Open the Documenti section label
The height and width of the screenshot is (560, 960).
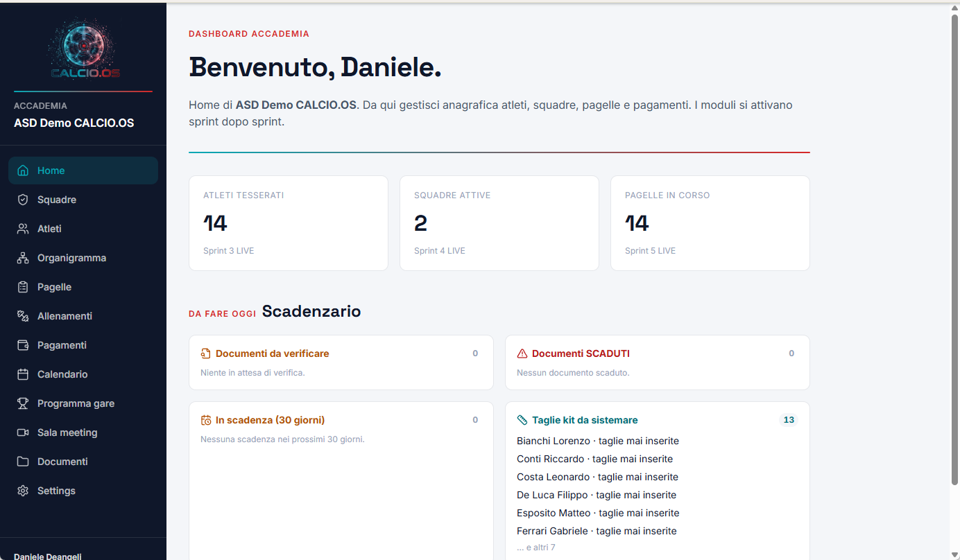62,462
